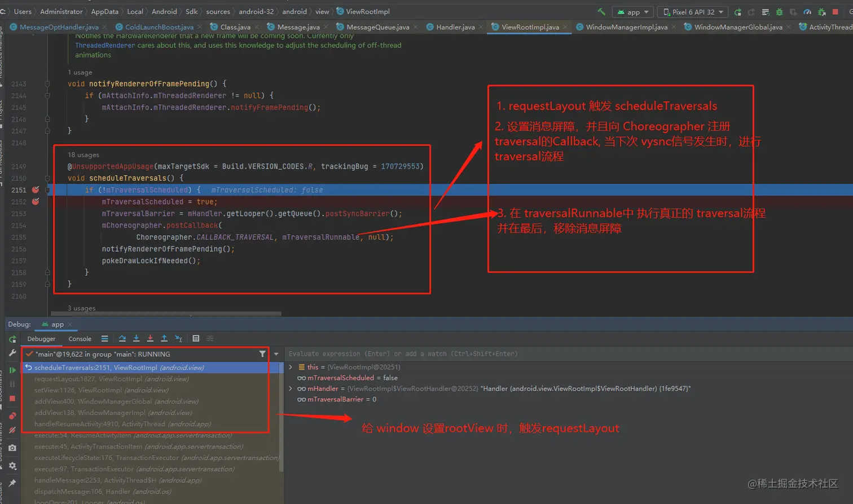Viewport: 853px width, 504px height.
Task: Click the Step Over icon
Action: (x=122, y=339)
